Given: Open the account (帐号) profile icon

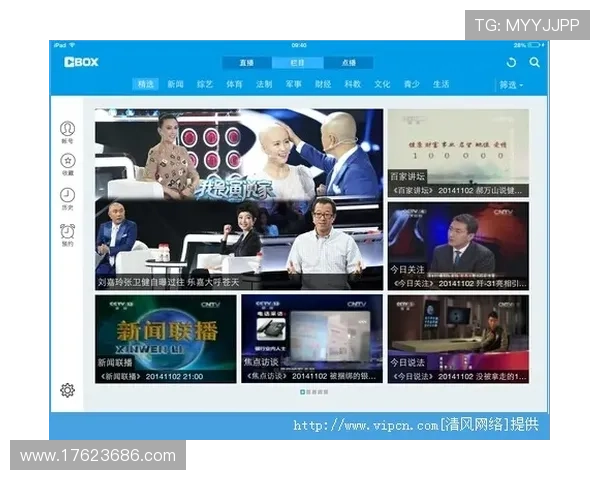Looking at the screenshot, I should coord(68,129).
